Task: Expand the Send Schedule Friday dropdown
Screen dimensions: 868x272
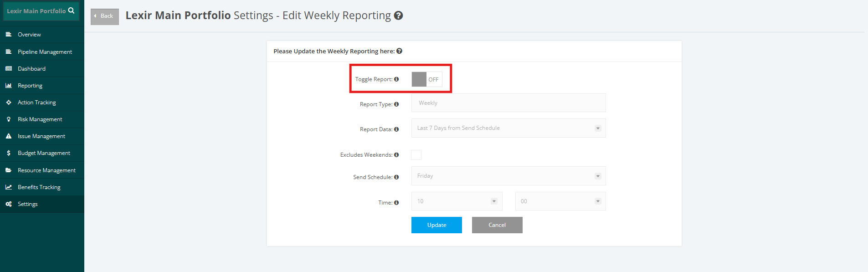Action: tap(508, 176)
